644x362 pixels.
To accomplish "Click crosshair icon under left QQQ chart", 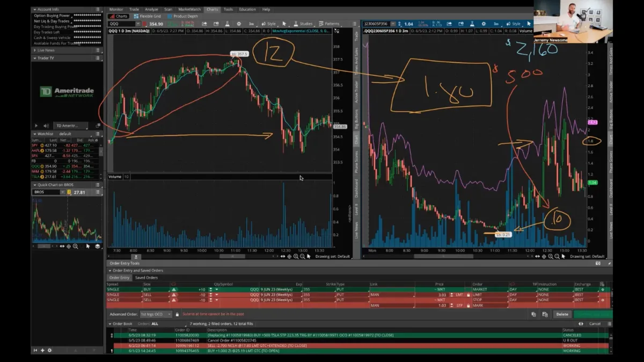I will pos(289,256).
